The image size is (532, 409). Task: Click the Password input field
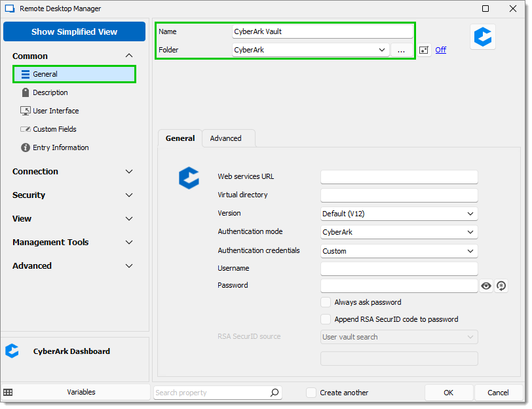tap(399, 286)
